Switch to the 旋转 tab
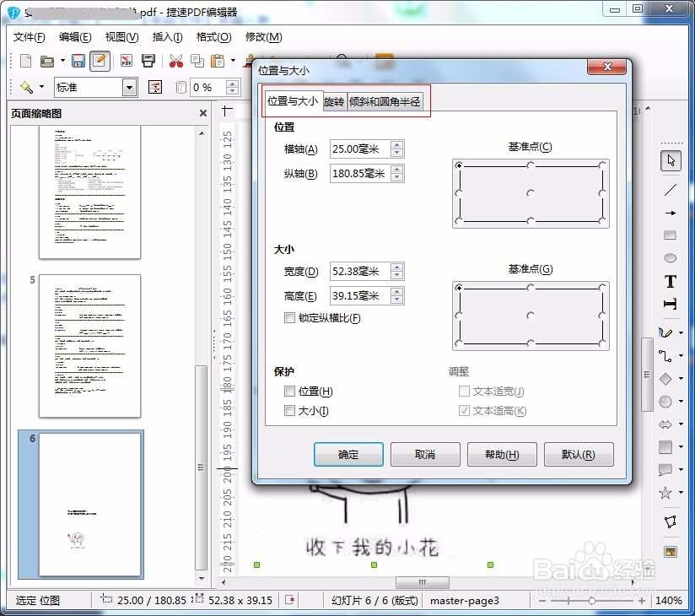Screen dimensions: 695x616 coord(333,100)
